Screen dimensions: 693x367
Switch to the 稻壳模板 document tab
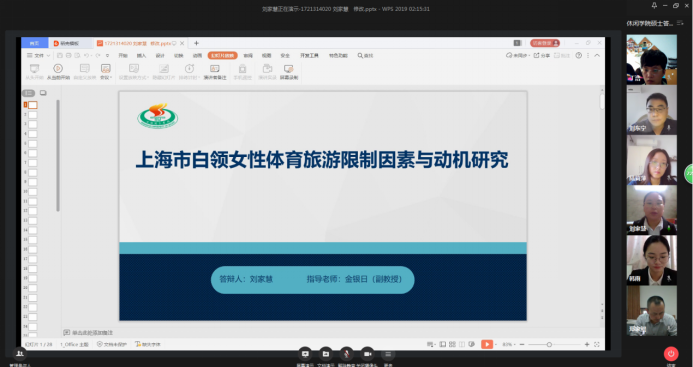(x=70, y=43)
